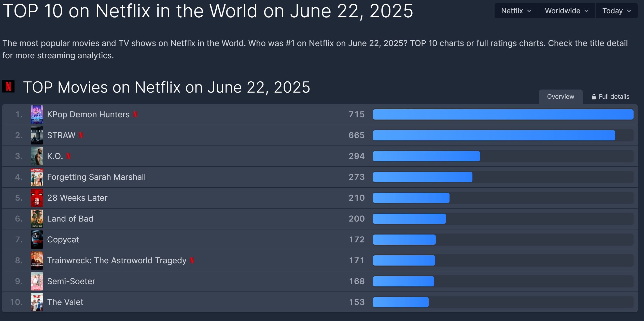Switch to the Full details tab
Image resolution: width=644 pixels, height=321 pixels.
pyautogui.click(x=613, y=97)
